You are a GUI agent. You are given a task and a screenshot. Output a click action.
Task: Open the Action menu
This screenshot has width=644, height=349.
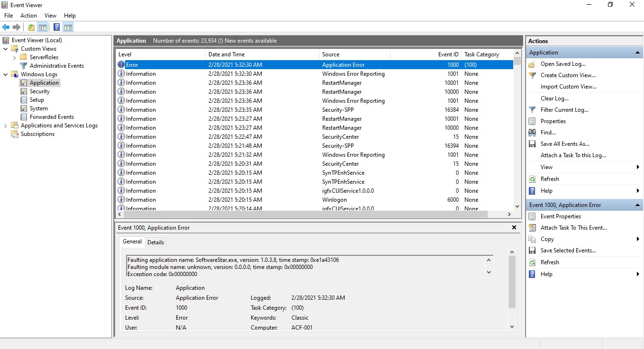click(x=28, y=15)
